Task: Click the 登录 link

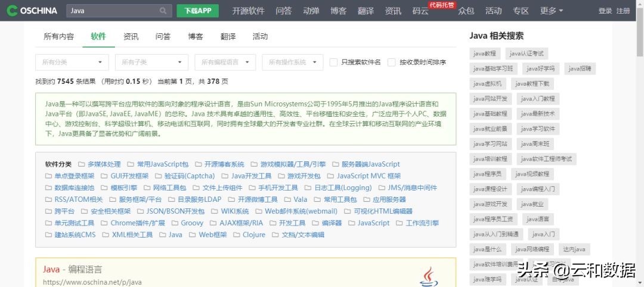Action: [605, 11]
